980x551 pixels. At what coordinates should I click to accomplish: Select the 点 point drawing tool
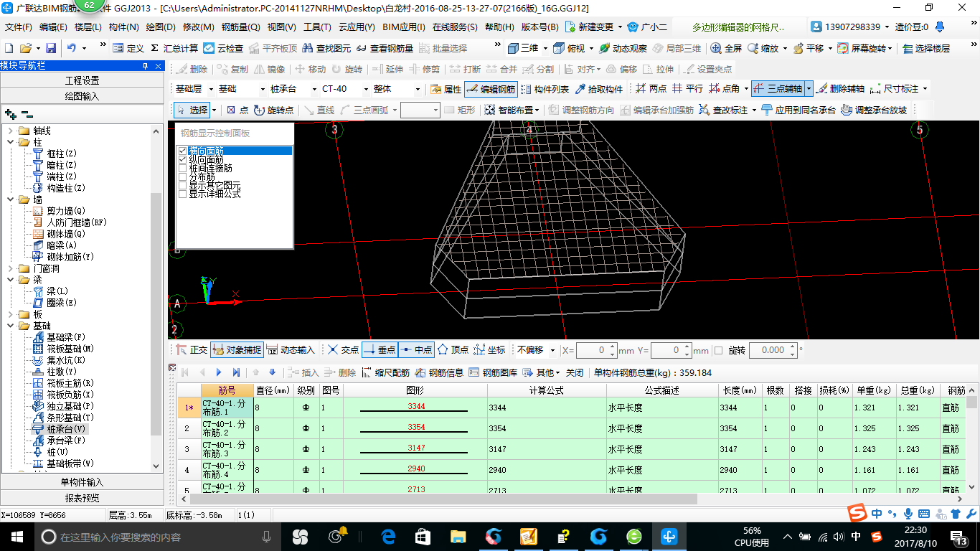[x=237, y=110]
